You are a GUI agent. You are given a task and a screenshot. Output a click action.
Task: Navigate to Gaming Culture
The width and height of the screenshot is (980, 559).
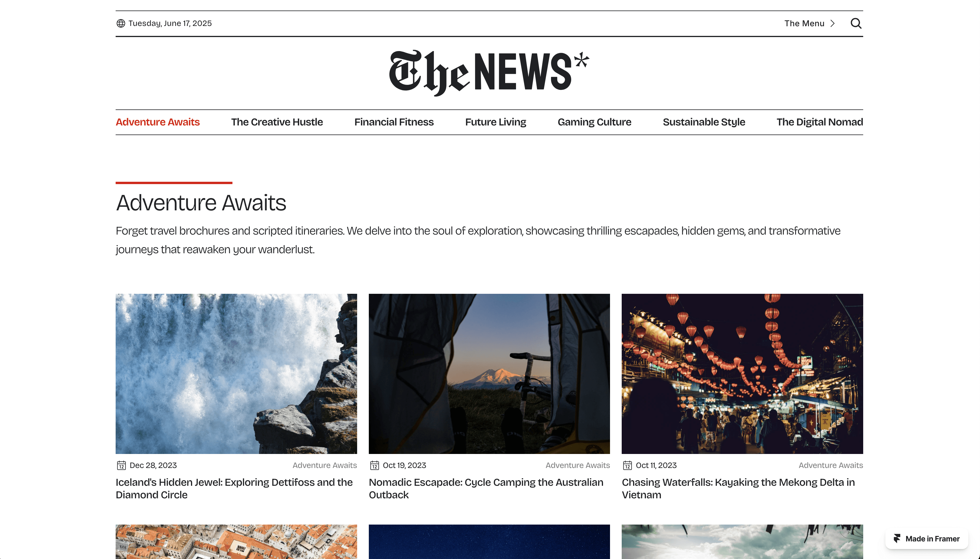tap(594, 122)
